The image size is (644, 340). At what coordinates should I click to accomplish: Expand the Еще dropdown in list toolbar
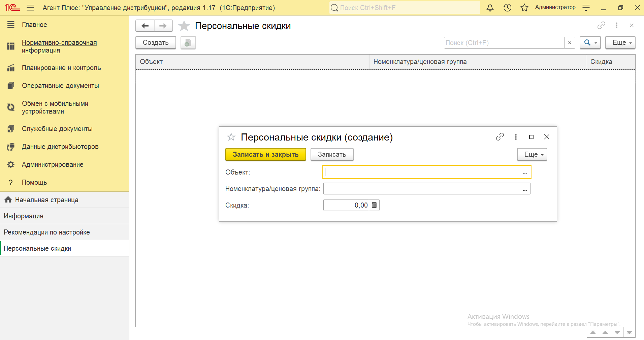620,43
